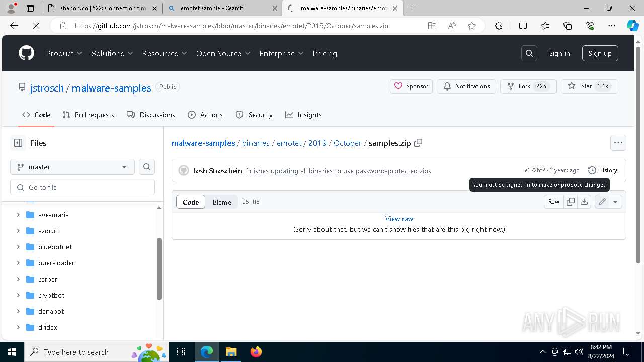
Task: Click the pencil edit file icon
Action: (602, 202)
